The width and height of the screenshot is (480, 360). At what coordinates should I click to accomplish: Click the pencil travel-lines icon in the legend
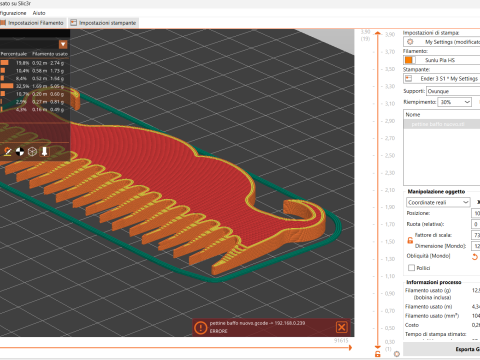pos(8,152)
